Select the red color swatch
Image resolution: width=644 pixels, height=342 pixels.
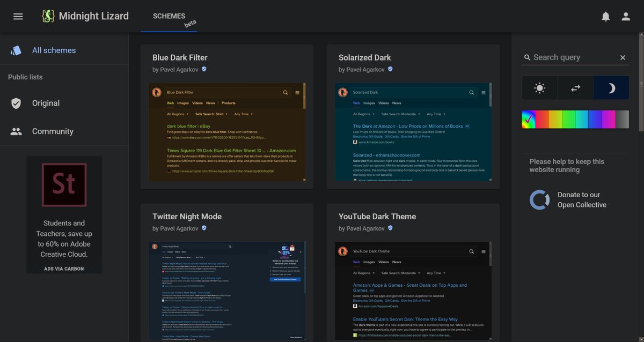542,119
